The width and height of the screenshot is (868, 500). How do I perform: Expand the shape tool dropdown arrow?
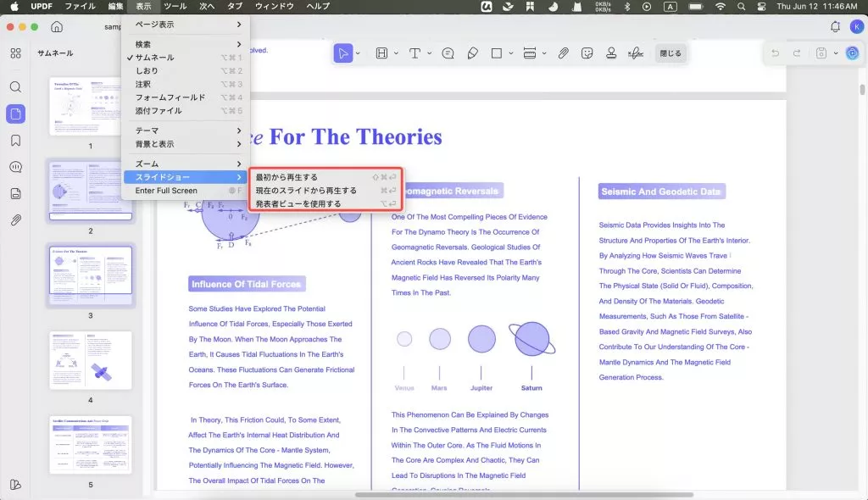(511, 53)
